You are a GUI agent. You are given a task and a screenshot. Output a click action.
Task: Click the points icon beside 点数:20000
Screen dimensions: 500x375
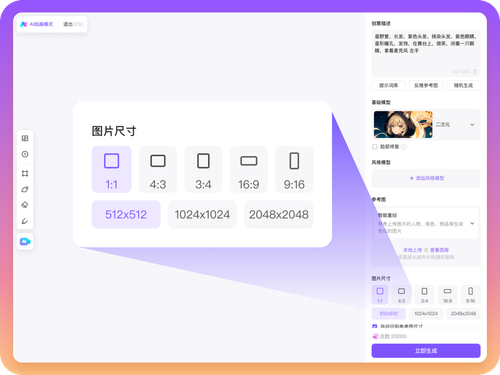click(x=376, y=336)
